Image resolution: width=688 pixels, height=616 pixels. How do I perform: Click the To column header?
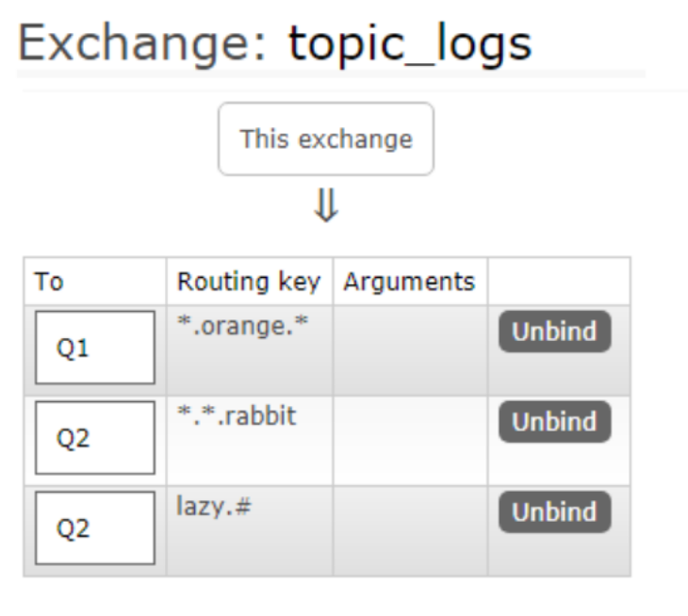point(49,282)
